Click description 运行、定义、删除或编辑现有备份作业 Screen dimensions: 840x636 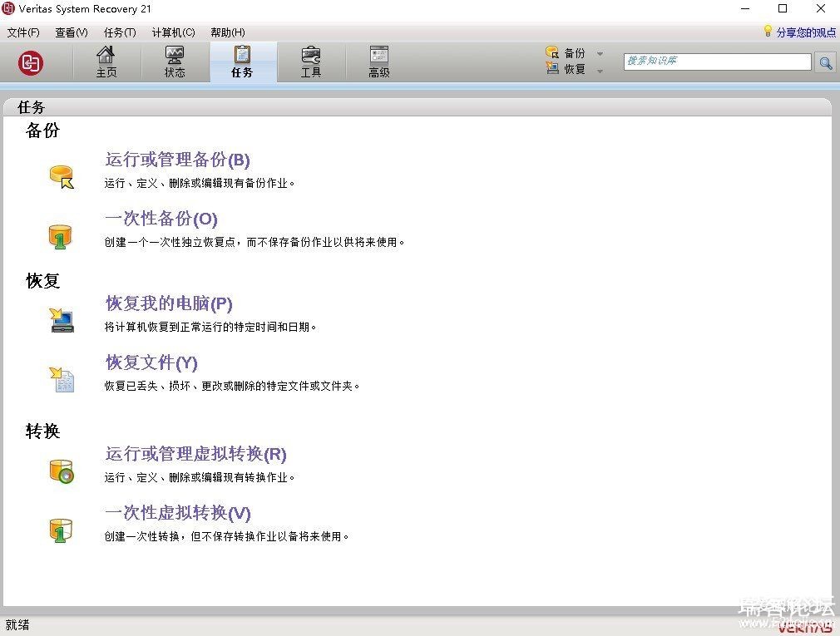pyautogui.click(x=200, y=183)
